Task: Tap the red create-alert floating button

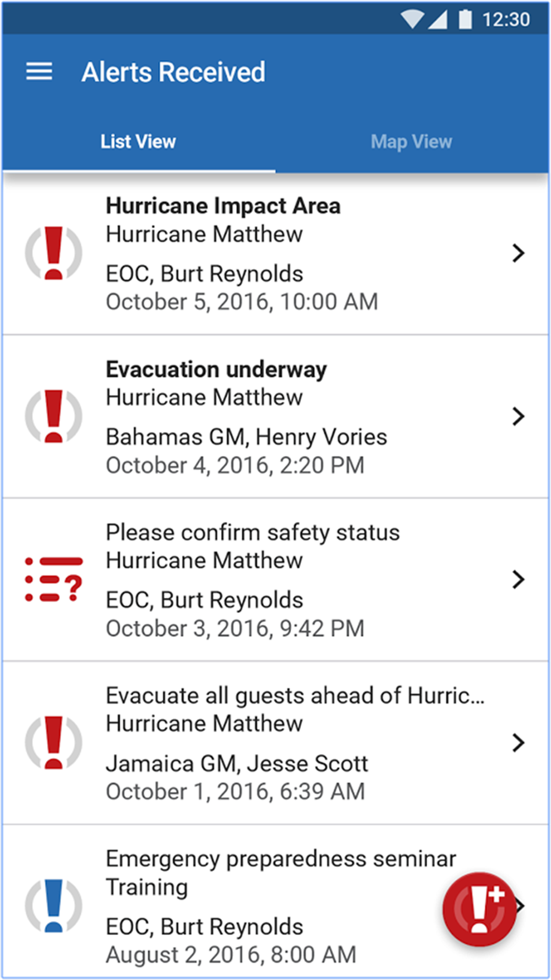Action: coord(480,909)
